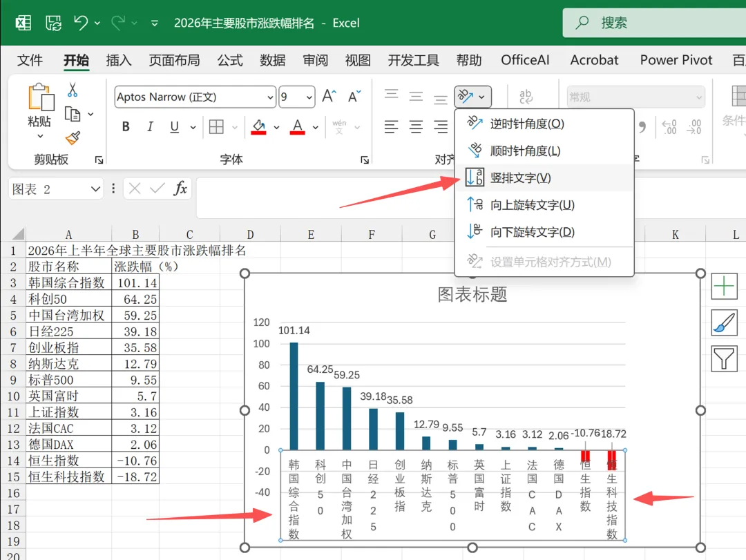Screen dimensions: 746x560
Task: Select column B header
Action: coord(135,235)
